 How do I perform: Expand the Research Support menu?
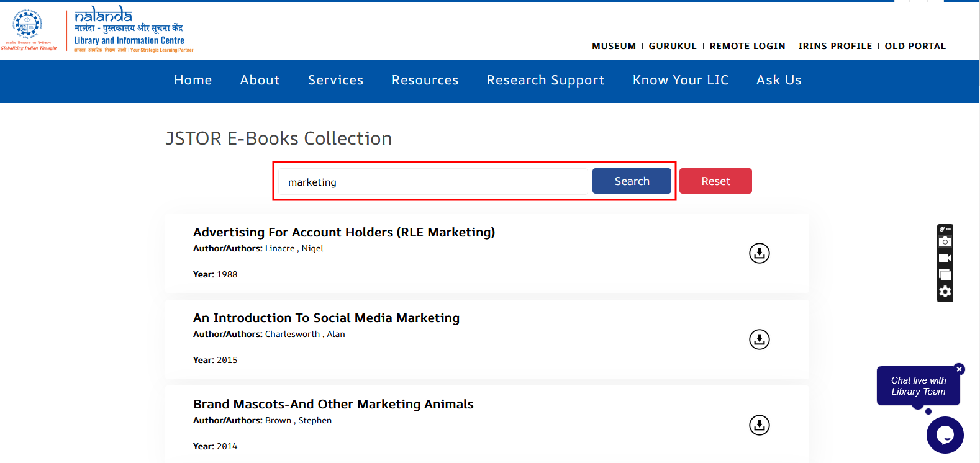point(545,80)
